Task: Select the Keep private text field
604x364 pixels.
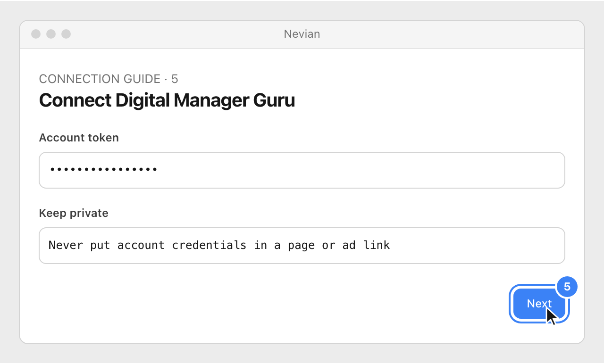Action: [302, 246]
